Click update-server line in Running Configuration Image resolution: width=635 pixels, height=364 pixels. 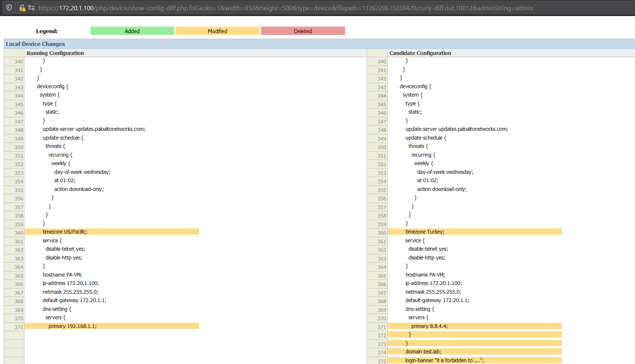(94, 129)
